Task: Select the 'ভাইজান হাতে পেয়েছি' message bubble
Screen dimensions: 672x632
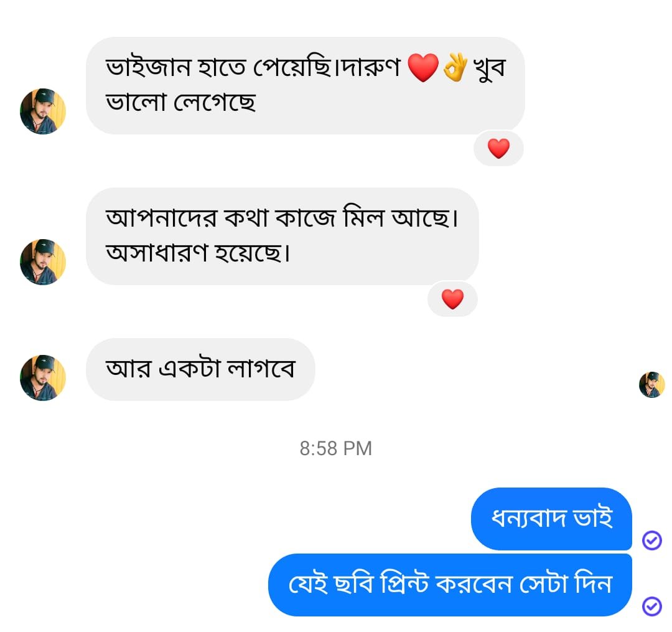Action: [305, 86]
